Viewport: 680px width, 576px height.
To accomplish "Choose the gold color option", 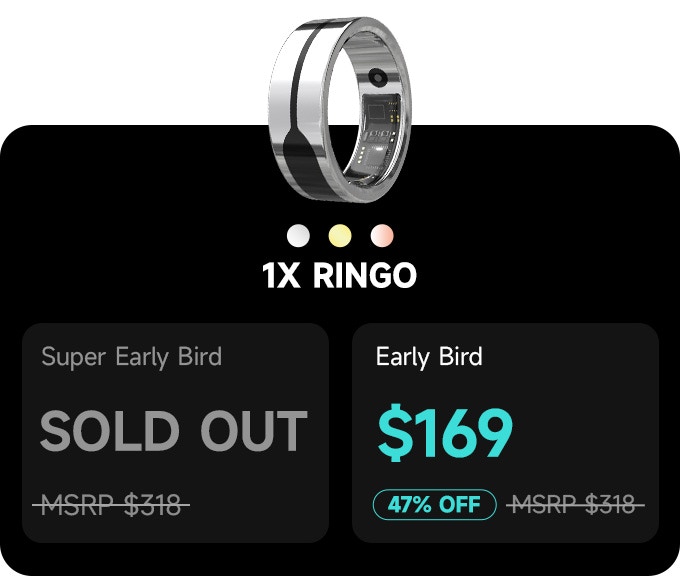I will (x=340, y=236).
